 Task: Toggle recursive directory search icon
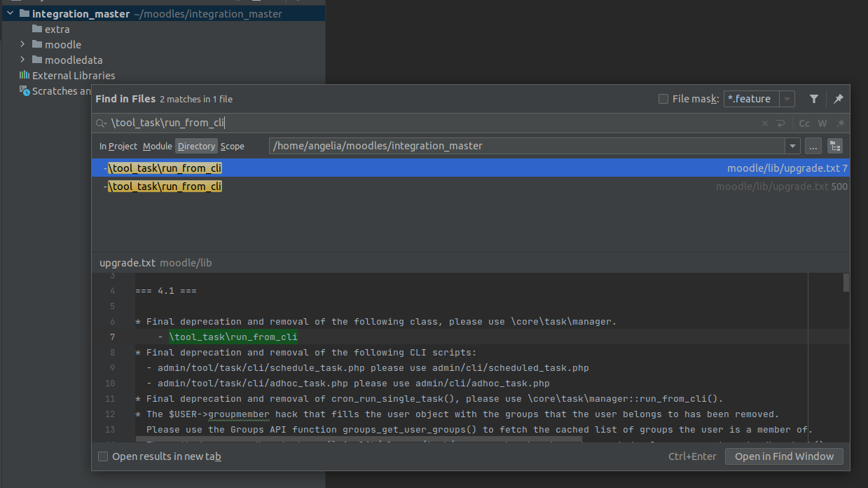(x=834, y=146)
